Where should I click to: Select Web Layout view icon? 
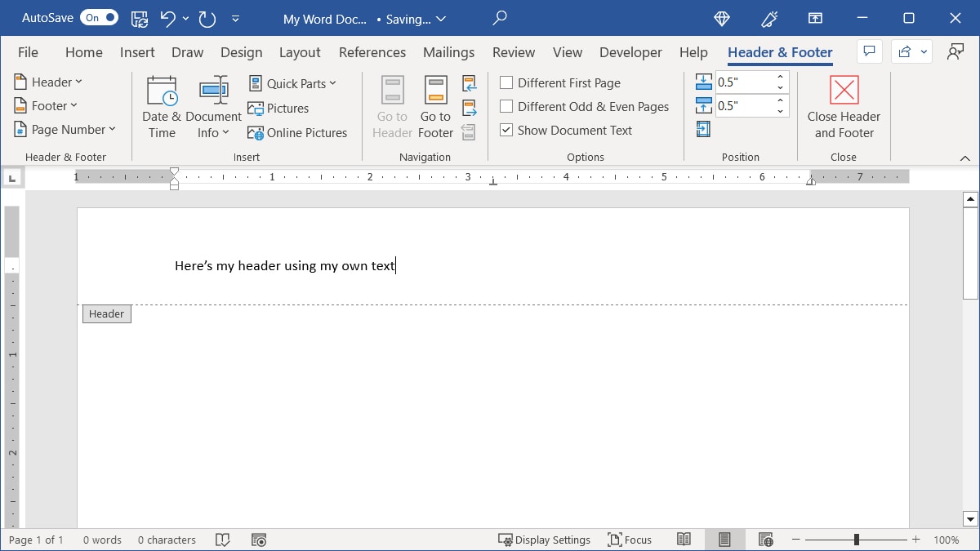(765, 540)
